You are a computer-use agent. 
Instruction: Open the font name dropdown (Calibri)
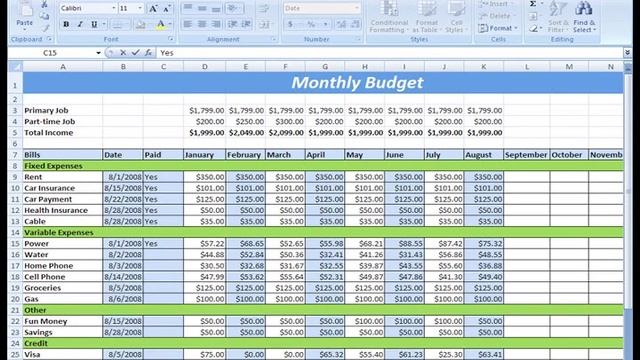(x=113, y=8)
